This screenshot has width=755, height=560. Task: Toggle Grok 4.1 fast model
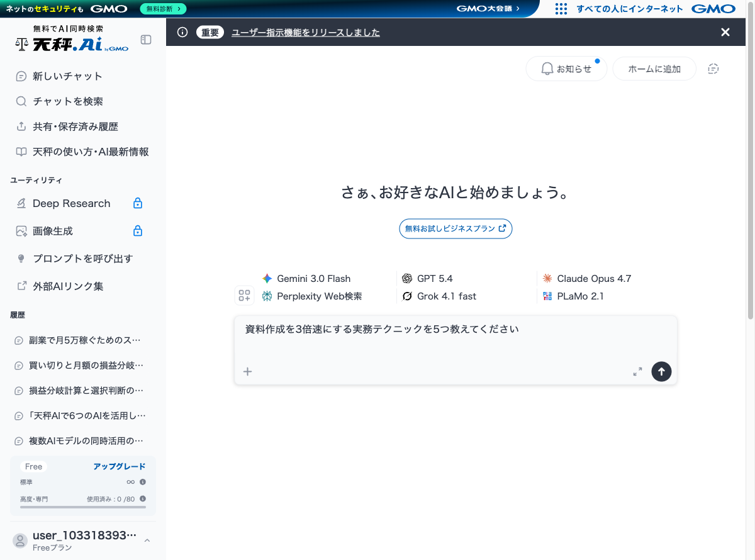(406, 296)
